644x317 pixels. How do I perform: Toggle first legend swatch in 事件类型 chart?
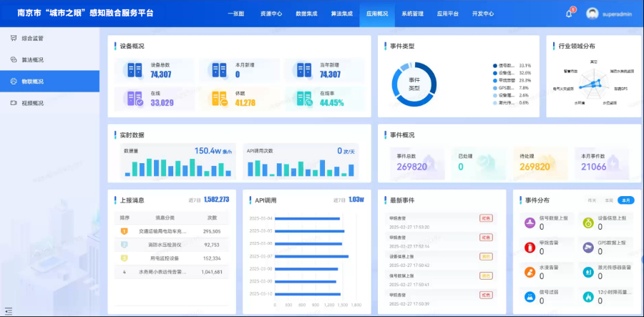[494, 65]
